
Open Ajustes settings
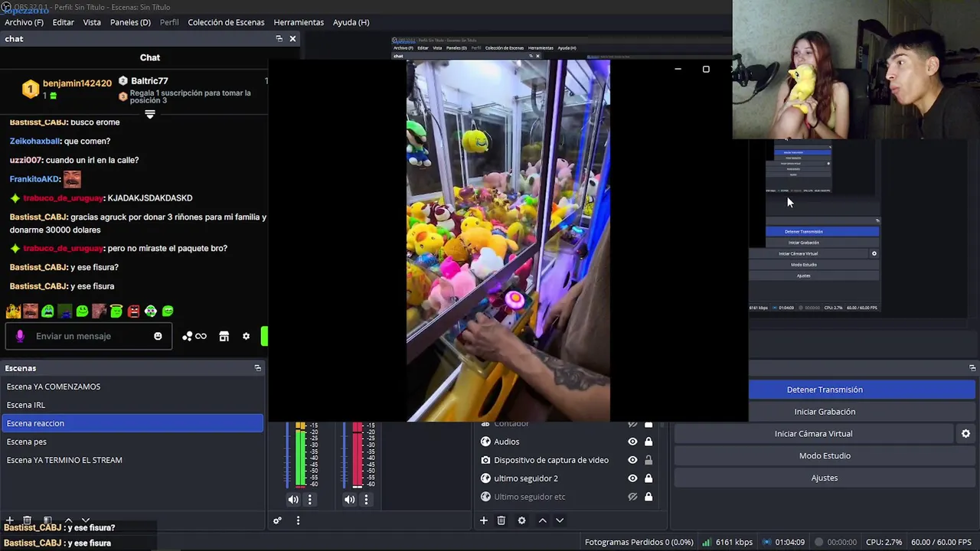pyautogui.click(x=825, y=478)
